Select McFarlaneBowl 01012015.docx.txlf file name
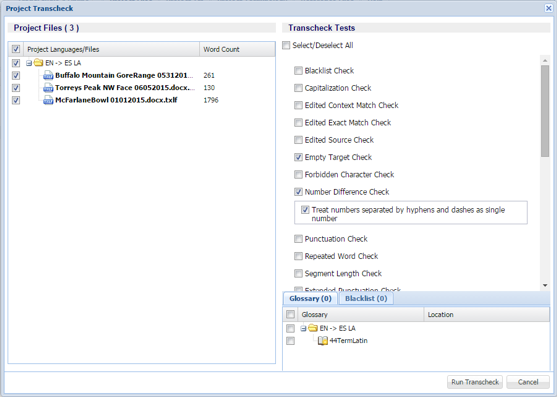This screenshot has height=397, width=557. pyautogui.click(x=116, y=100)
